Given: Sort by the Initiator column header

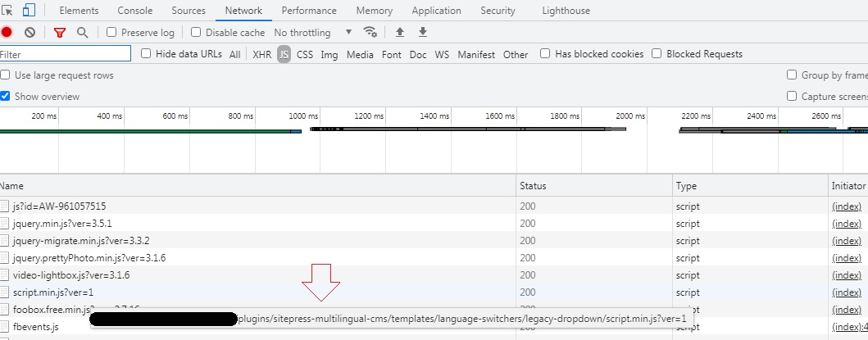Looking at the screenshot, I should [848, 186].
